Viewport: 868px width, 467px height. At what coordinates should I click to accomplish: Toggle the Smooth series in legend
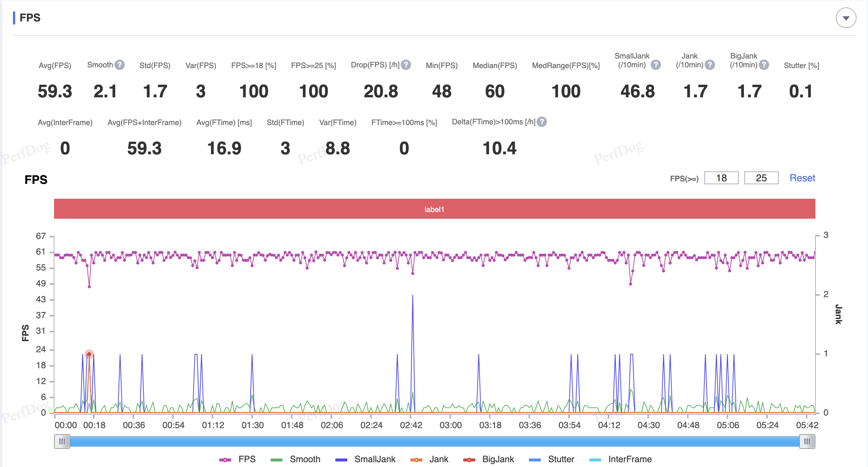pyautogui.click(x=295, y=459)
